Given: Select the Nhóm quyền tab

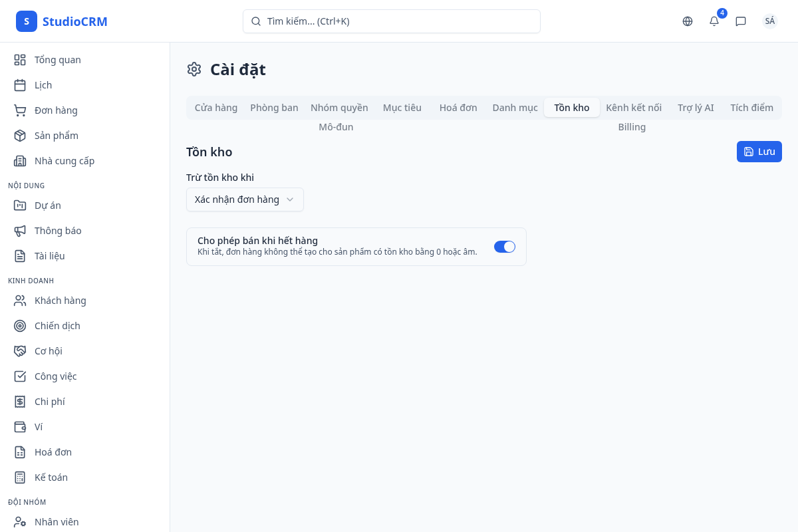Looking at the screenshot, I should pos(339,108).
